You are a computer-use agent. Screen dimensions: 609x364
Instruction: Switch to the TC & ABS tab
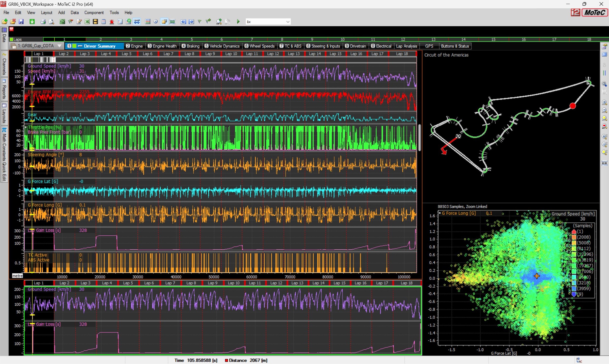pos(291,46)
